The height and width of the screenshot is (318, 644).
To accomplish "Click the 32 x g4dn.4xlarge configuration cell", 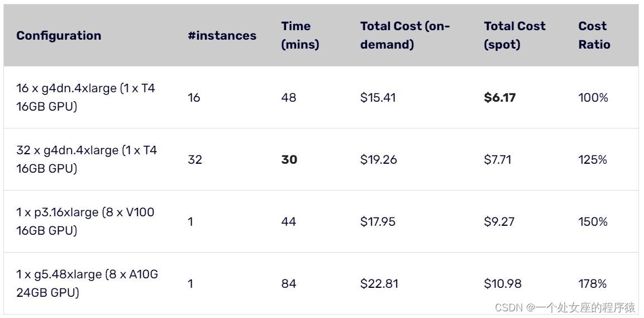I will click(x=87, y=159).
